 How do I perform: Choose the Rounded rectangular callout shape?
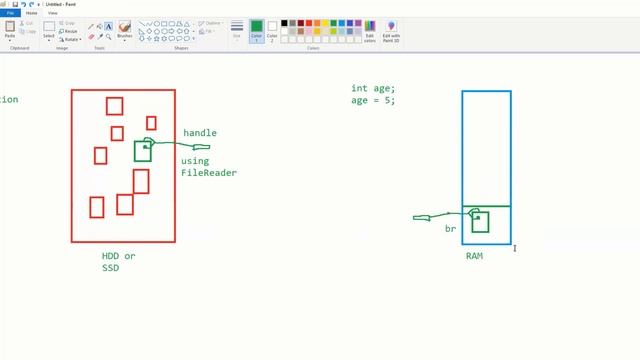171,38
